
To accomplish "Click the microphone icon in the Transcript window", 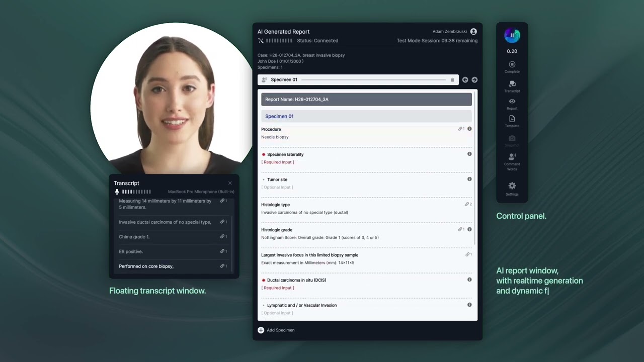I will pyautogui.click(x=117, y=192).
